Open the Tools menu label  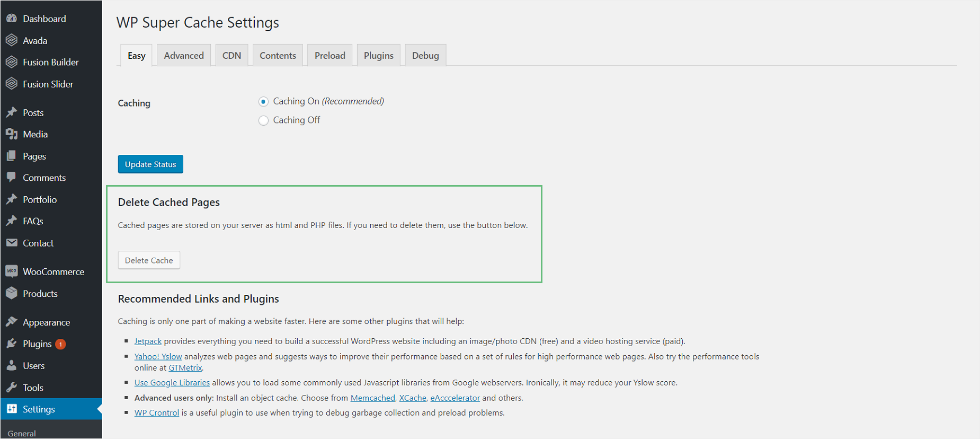click(33, 388)
